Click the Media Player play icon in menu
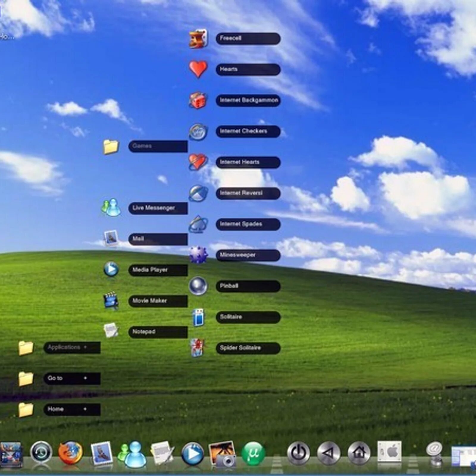 pyautogui.click(x=111, y=269)
